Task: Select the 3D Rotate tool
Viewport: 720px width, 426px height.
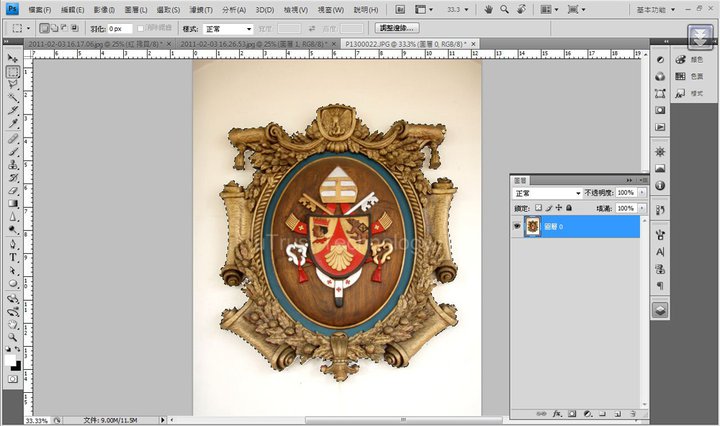Action: click(x=12, y=298)
